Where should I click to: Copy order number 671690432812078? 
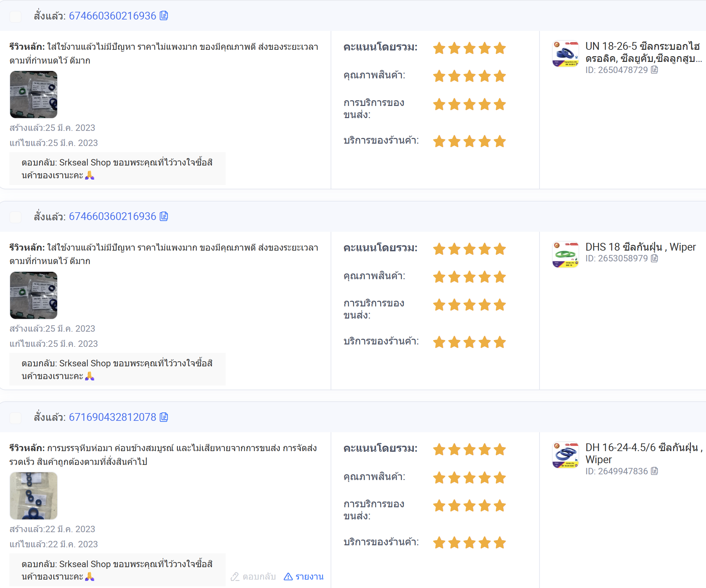[164, 417]
